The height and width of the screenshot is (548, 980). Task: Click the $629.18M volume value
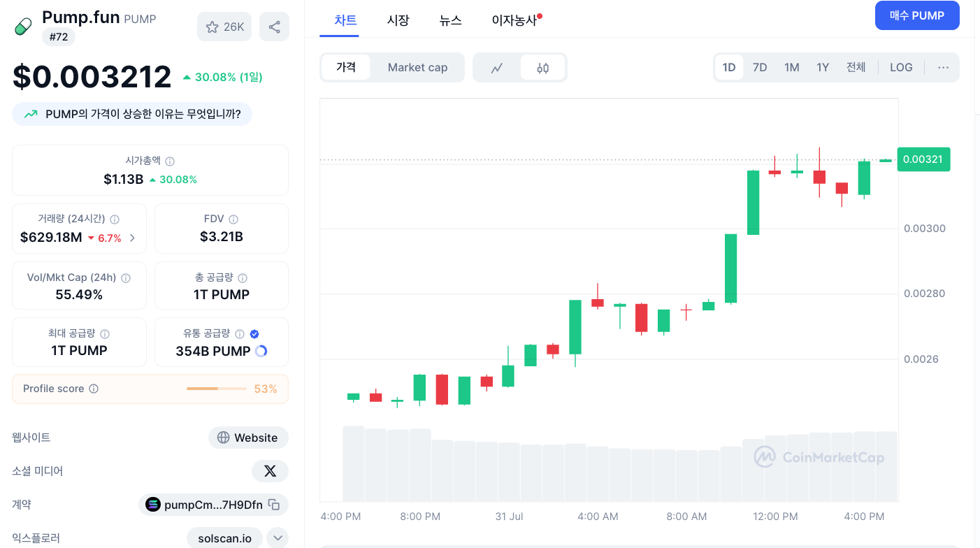tap(51, 238)
